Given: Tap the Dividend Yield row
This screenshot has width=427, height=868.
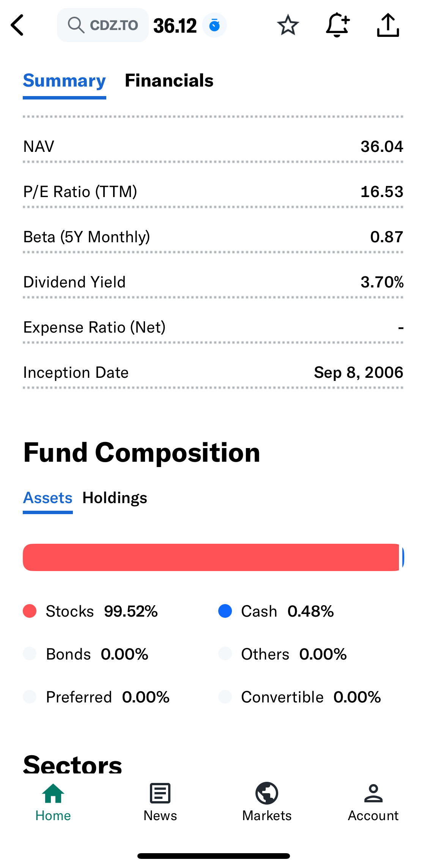Looking at the screenshot, I should tap(213, 282).
